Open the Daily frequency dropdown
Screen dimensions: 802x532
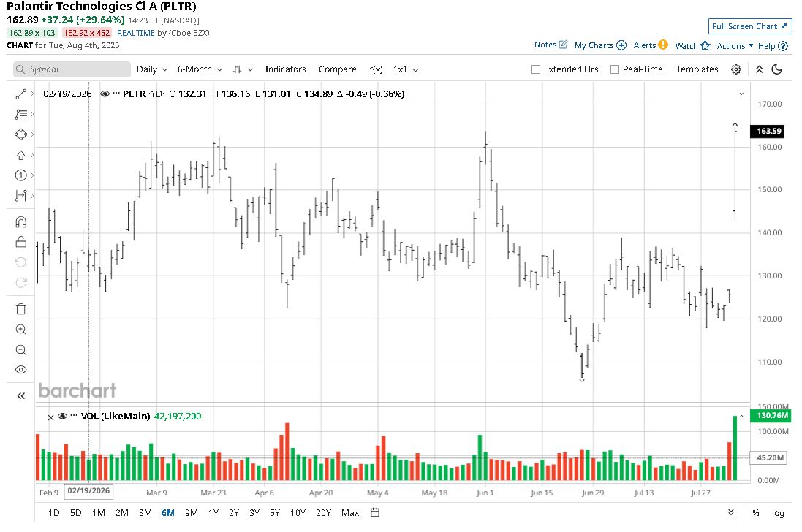click(x=152, y=69)
